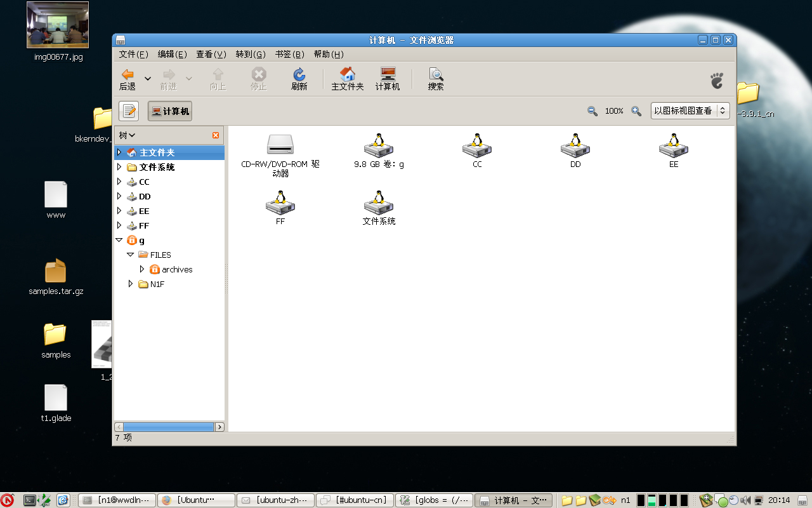The height and width of the screenshot is (508, 812).
Task: Click side pane scrollbar right arrow
Action: click(x=219, y=427)
